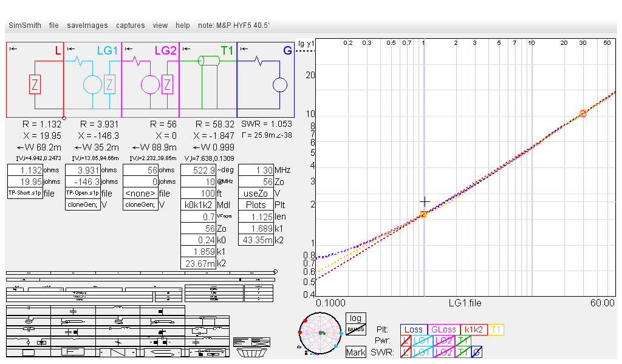Click the Loss plot button
The height and width of the screenshot is (364, 622).
coord(414,329)
